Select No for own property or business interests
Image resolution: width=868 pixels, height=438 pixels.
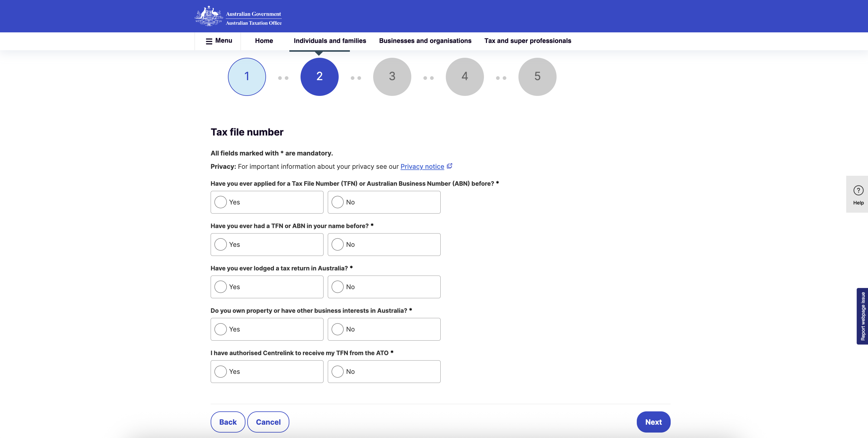338,329
